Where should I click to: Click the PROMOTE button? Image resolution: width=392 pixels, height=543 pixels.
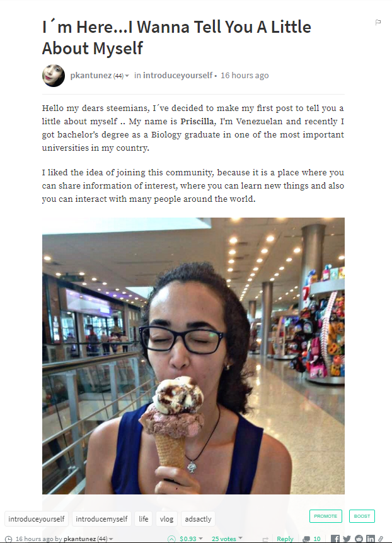click(326, 516)
